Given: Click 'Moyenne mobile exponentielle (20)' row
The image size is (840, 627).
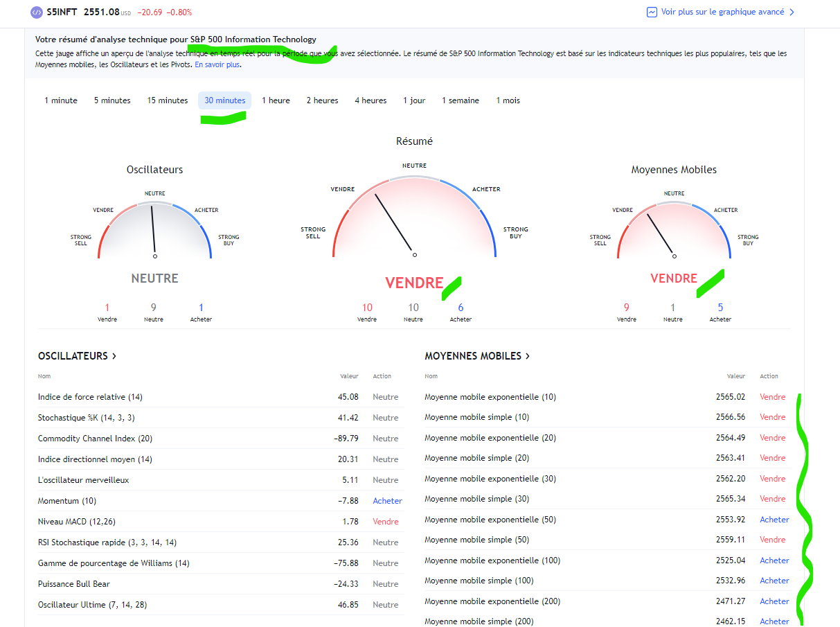Looking at the screenshot, I should pyautogui.click(x=607, y=438).
